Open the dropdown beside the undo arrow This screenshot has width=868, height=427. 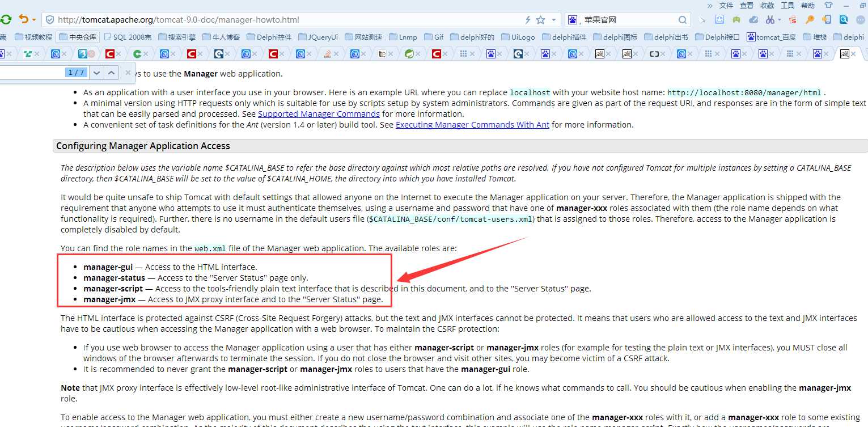(34, 20)
